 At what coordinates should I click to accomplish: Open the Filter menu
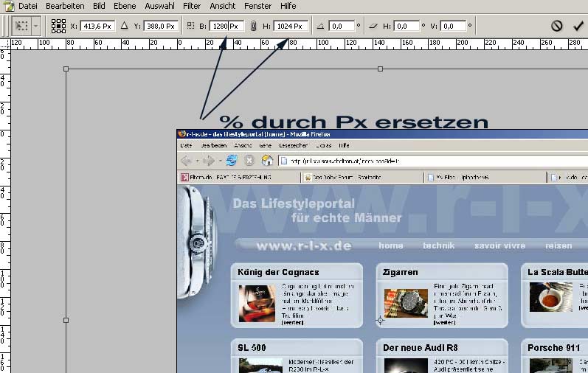pyautogui.click(x=192, y=6)
